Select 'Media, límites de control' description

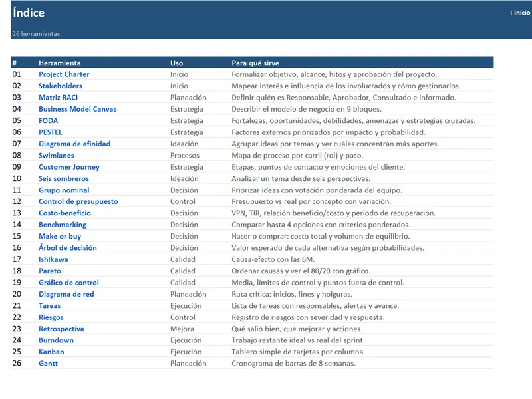(318, 282)
